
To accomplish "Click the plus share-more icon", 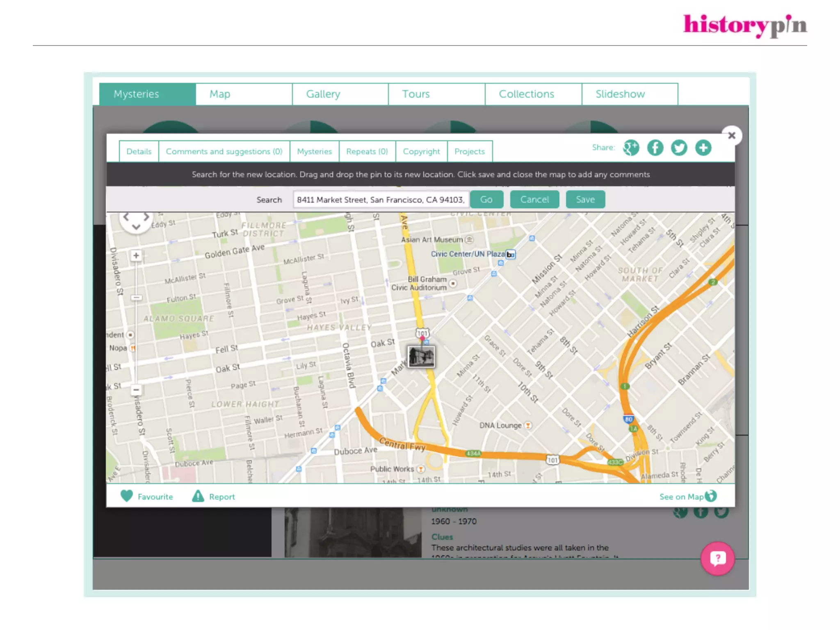I will click(703, 148).
